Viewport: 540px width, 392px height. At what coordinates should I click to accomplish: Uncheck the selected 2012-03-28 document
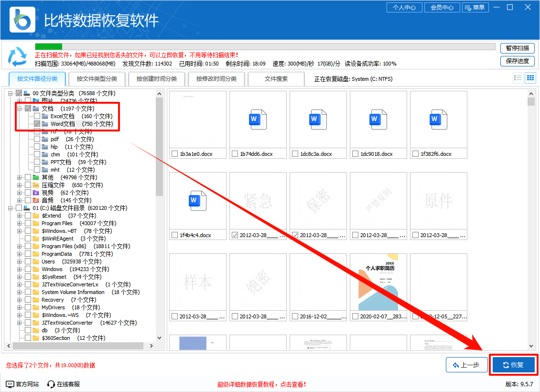pos(235,234)
